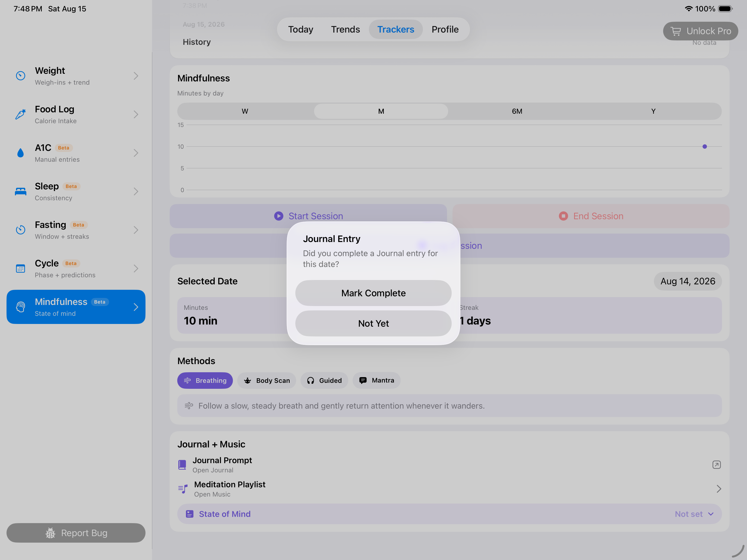Select the Sleep bed icon
Image resolution: width=747 pixels, height=560 pixels.
(x=21, y=191)
